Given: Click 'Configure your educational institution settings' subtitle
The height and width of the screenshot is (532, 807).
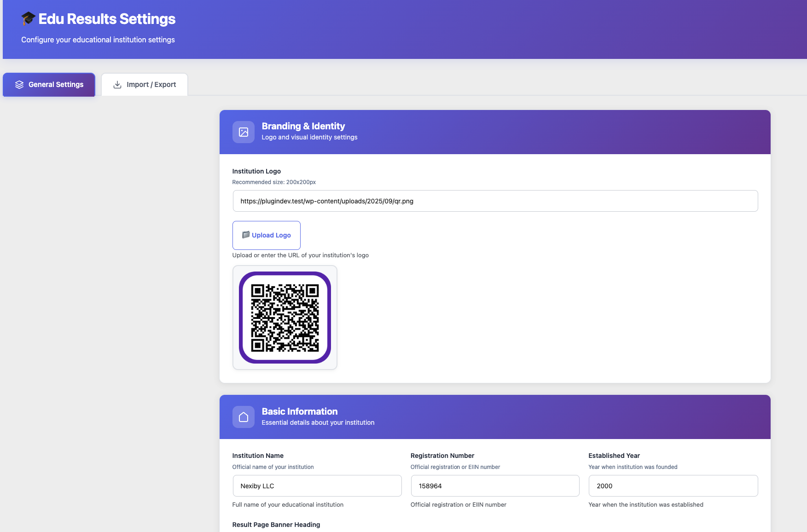Looking at the screenshot, I should coord(98,40).
